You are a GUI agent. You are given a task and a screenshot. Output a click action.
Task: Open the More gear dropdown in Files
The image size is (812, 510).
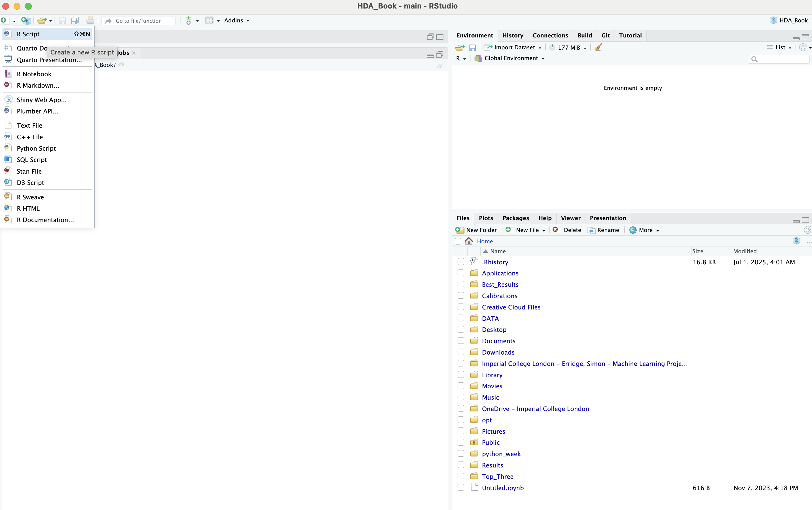coord(644,230)
